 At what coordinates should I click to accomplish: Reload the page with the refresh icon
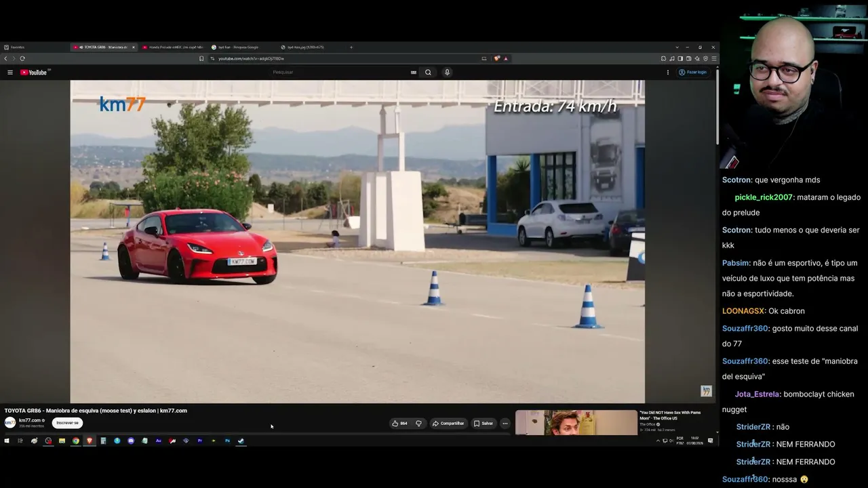[22, 58]
